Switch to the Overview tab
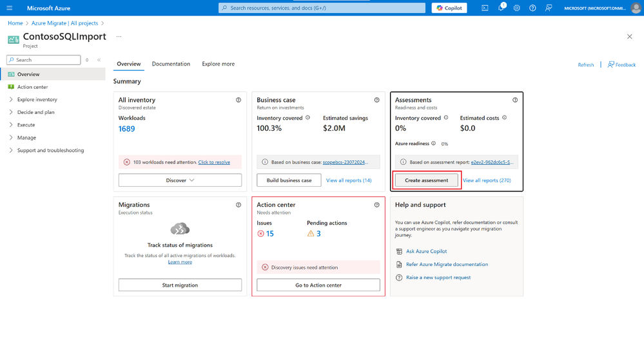The width and height of the screenshot is (644, 364). [128, 64]
